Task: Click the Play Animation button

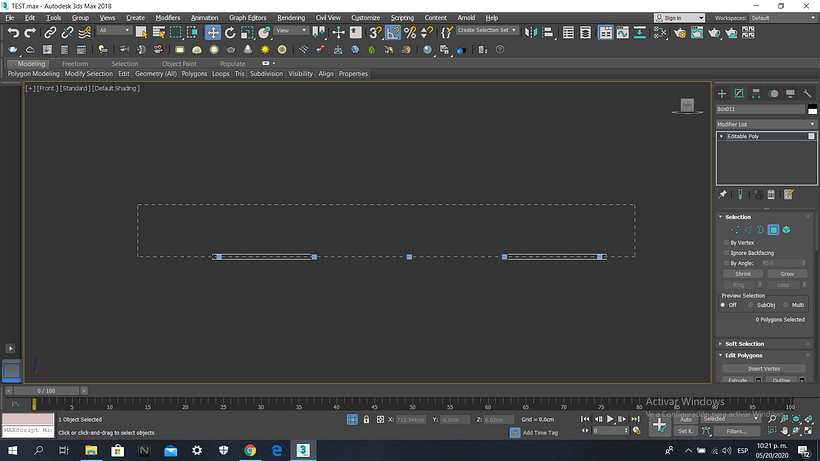Action: click(x=610, y=419)
